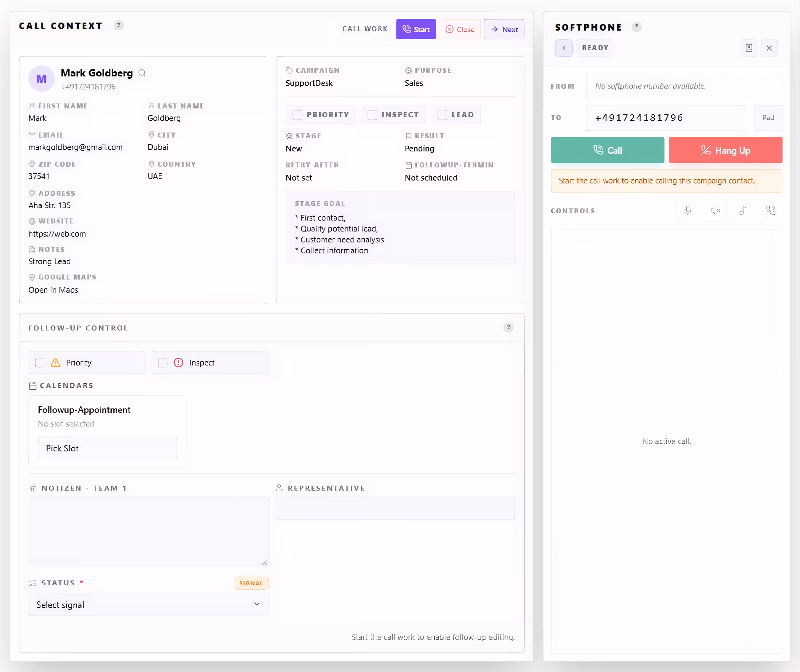The width and height of the screenshot is (800, 672).
Task: Click the M avatar of Mark Goldberg
Action: (x=42, y=79)
